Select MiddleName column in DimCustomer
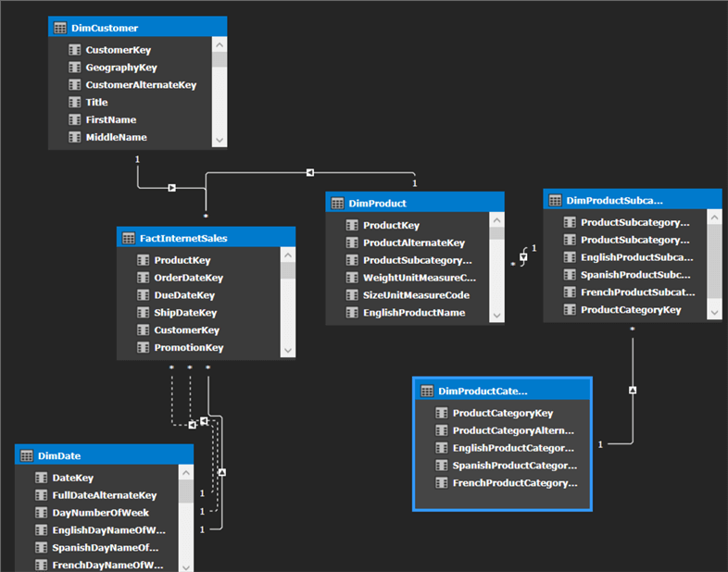 point(116,137)
